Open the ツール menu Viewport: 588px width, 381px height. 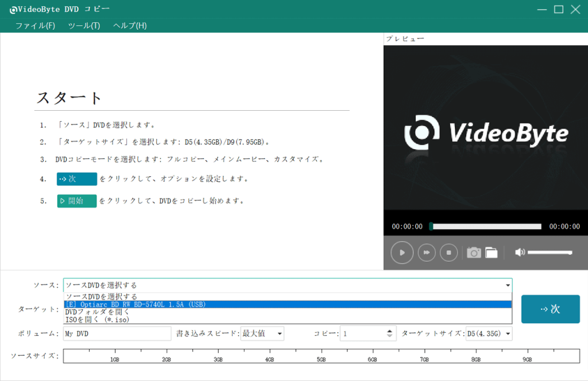pos(85,25)
